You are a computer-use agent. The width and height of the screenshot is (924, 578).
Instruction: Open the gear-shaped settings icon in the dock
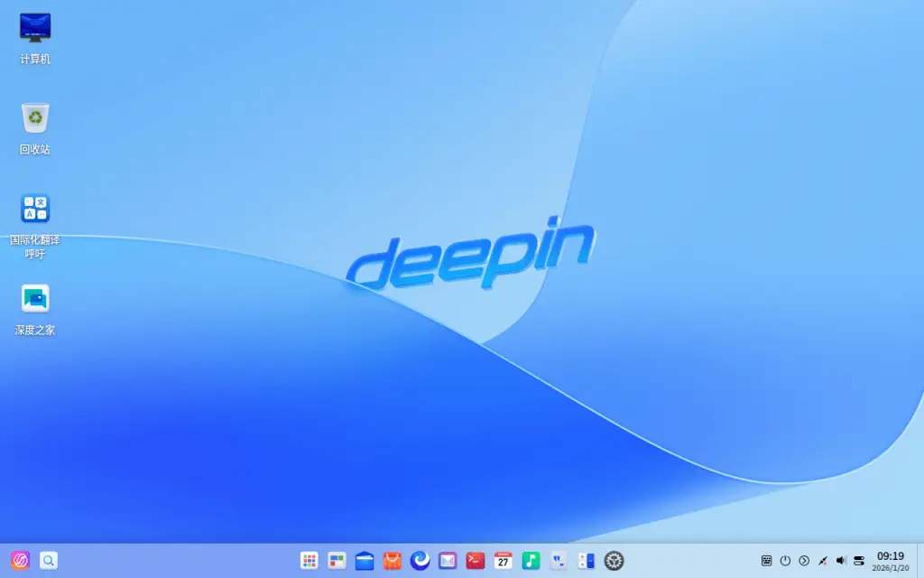(x=614, y=561)
